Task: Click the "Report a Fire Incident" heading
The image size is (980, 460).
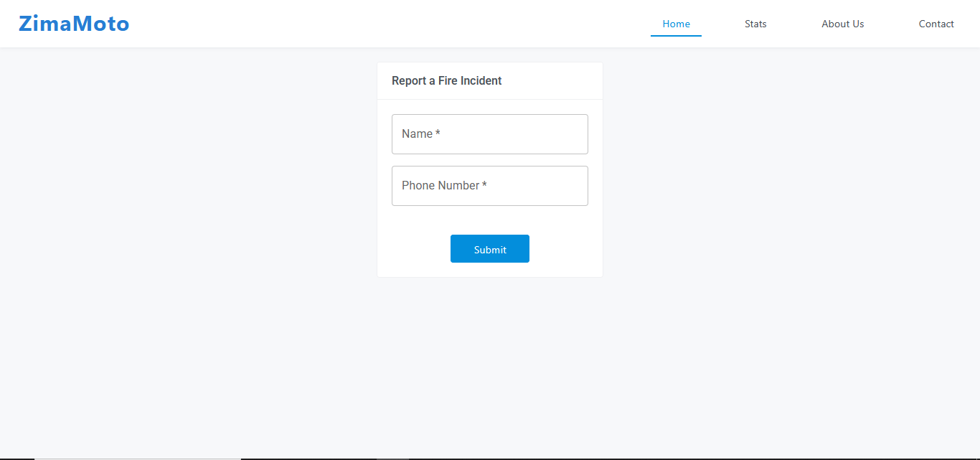Action: (446, 81)
